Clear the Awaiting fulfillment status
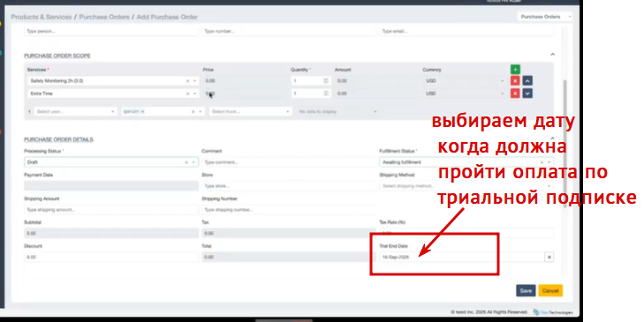 542,162
